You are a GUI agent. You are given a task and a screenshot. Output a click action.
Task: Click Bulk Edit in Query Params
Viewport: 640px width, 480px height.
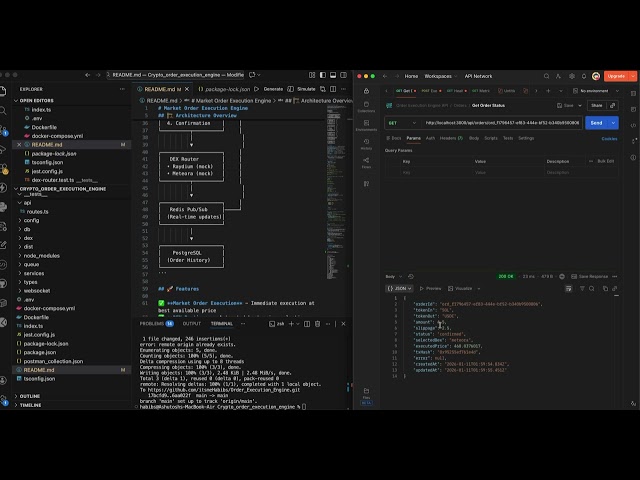[605, 161]
